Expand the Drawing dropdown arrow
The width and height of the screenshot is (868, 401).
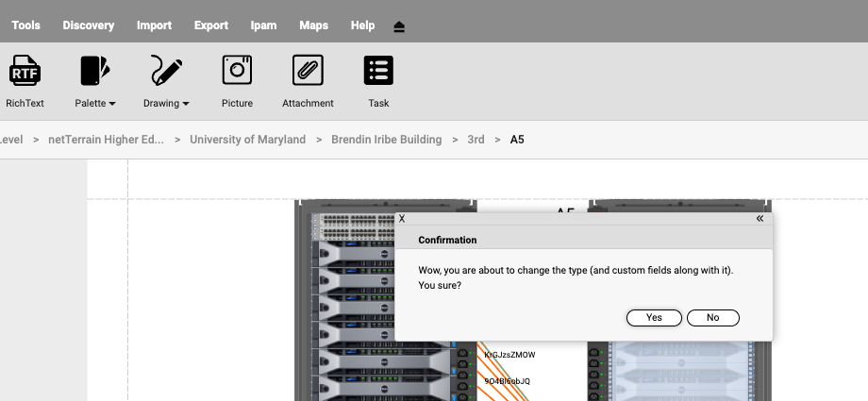tap(186, 104)
